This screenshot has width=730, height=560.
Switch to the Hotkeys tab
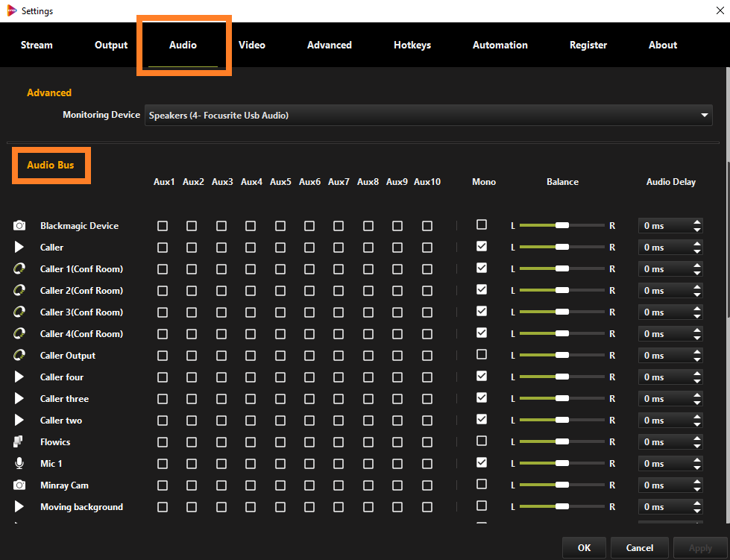point(412,45)
